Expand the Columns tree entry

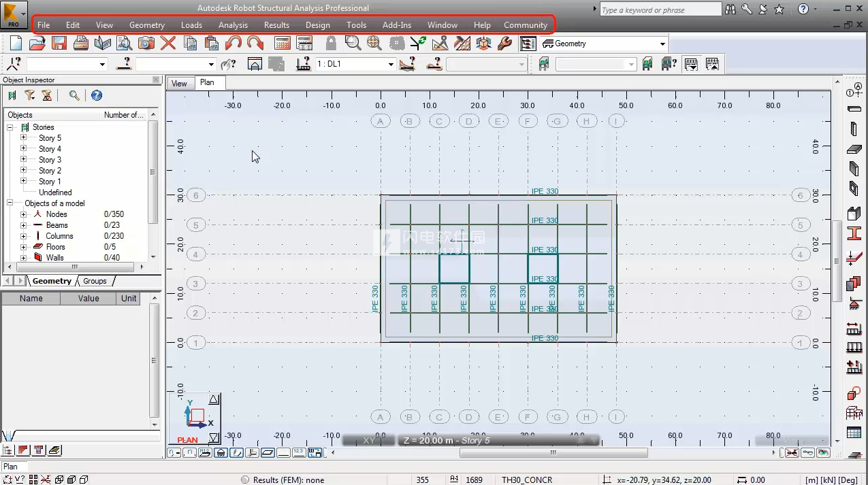[x=23, y=236]
